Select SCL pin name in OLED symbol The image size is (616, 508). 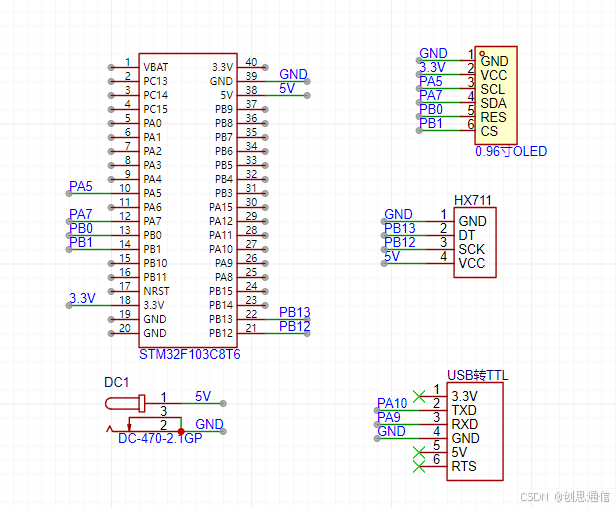coord(493,90)
